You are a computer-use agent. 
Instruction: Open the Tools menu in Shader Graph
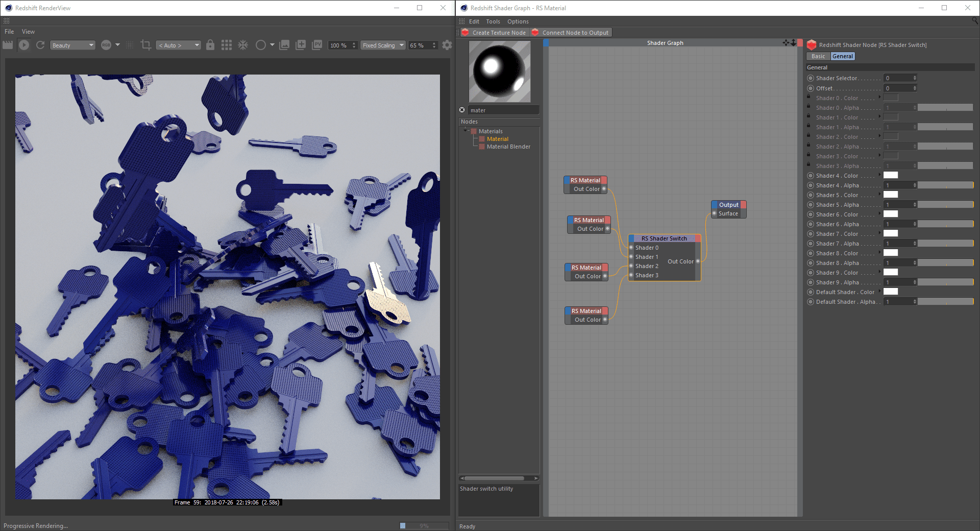point(493,21)
